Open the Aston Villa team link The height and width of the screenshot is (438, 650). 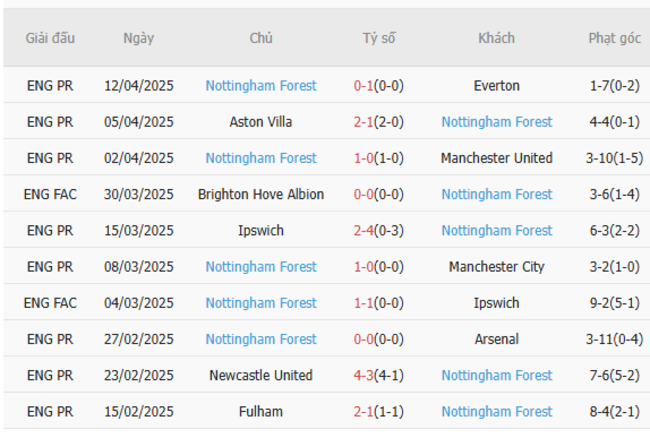pos(261,122)
